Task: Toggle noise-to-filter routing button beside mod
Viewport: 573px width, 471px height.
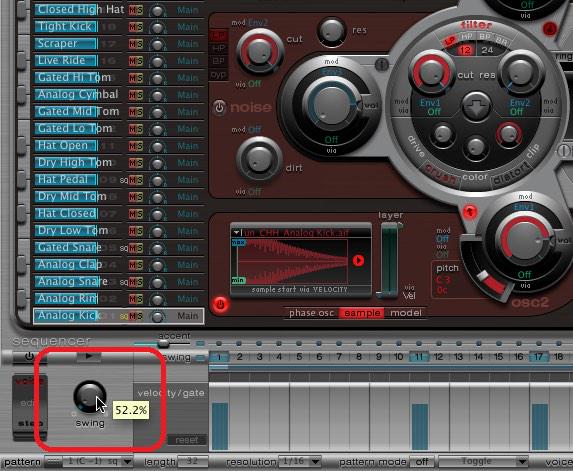Action: click(382, 64)
